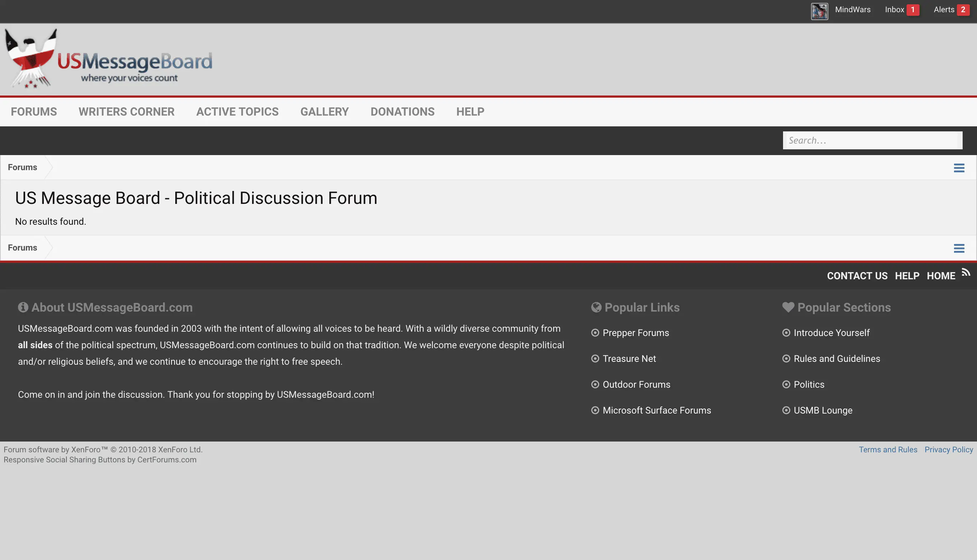Click the top Forums breadcrumb

22,167
